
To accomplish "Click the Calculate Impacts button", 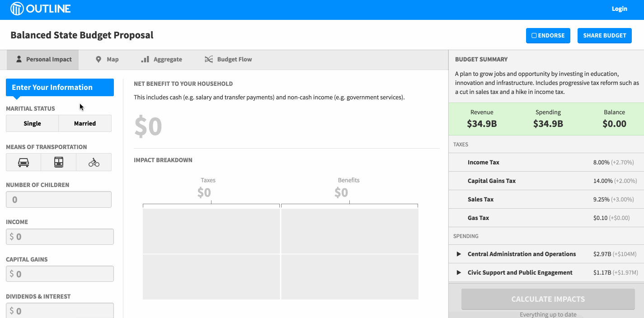I will tap(548, 299).
